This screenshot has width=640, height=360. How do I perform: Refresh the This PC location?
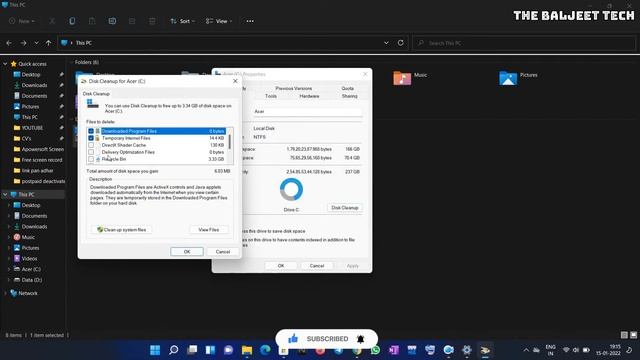400,42
